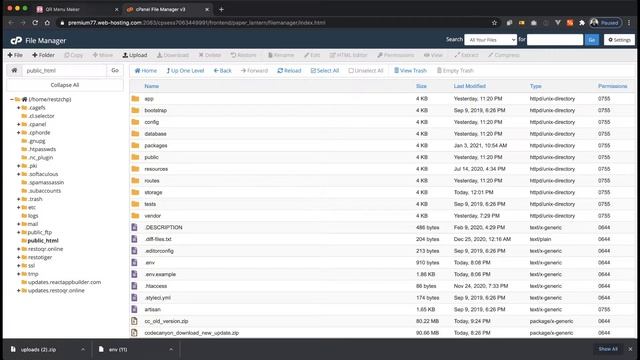Select the artisan file name
The image size is (640, 360).
[153, 309]
